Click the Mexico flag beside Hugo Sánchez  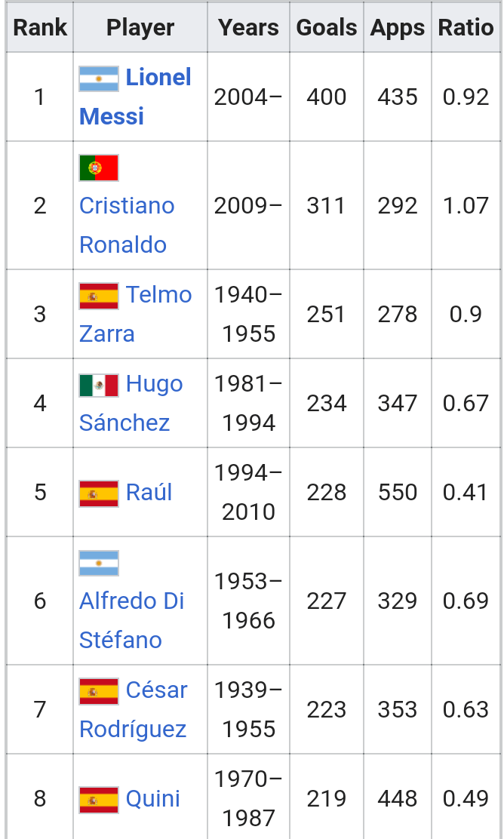pos(98,386)
